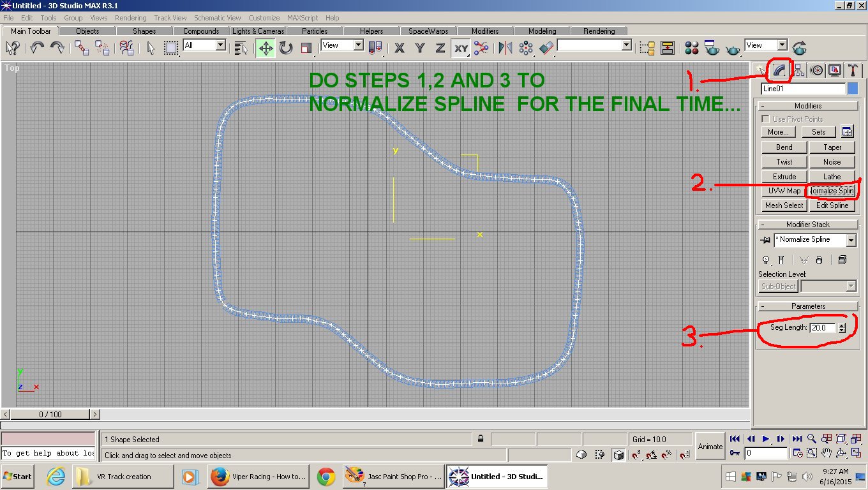Toggle the Animate button
868x490 pixels.
click(710, 447)
